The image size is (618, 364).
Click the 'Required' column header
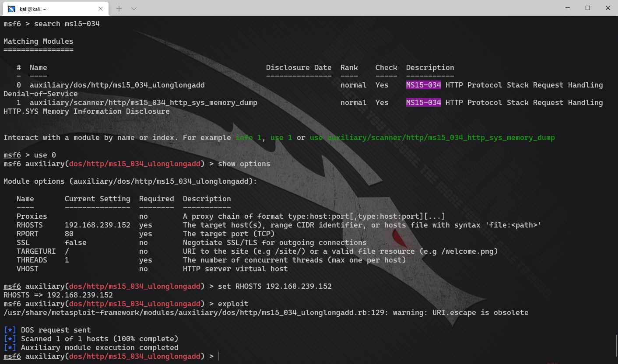157,199
